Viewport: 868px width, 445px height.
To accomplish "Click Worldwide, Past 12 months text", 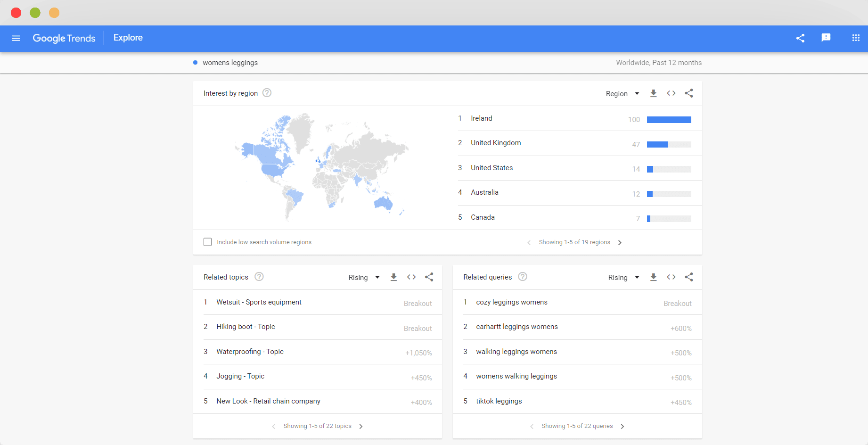I will click(x=659, y=63).
